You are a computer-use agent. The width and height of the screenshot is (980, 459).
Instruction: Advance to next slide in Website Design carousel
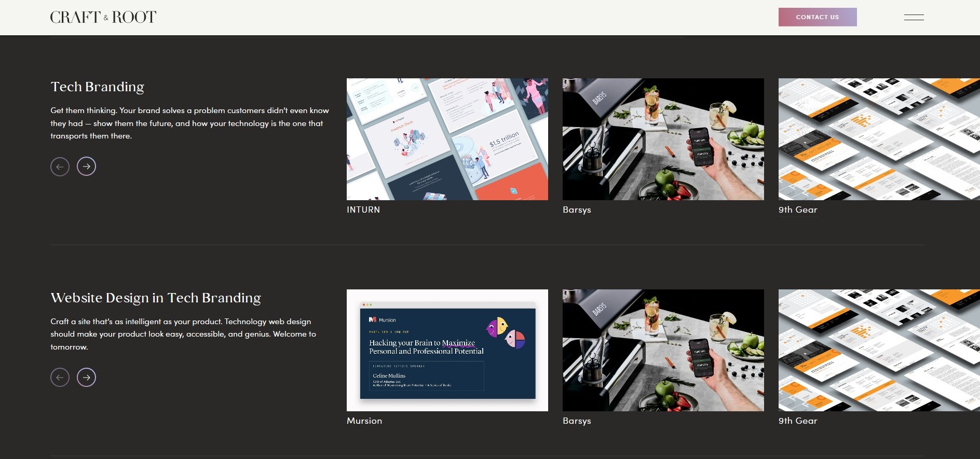(86, 377)
